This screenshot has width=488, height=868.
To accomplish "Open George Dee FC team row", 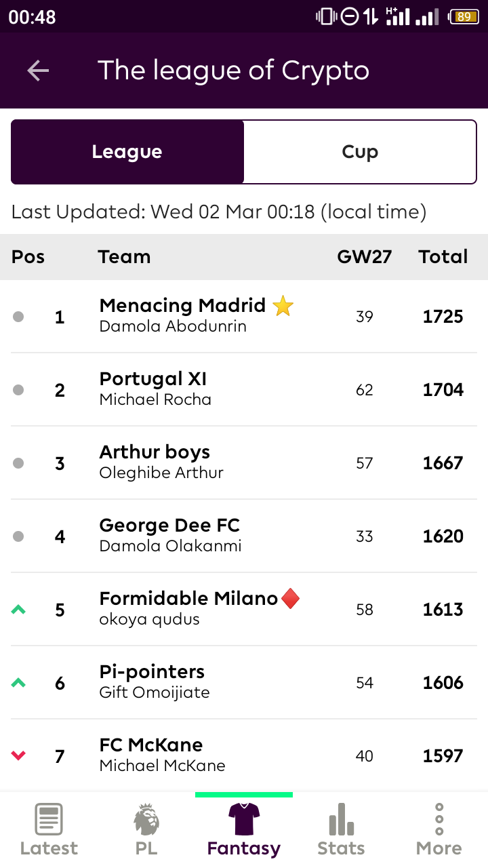I will [x=244, y=536].
